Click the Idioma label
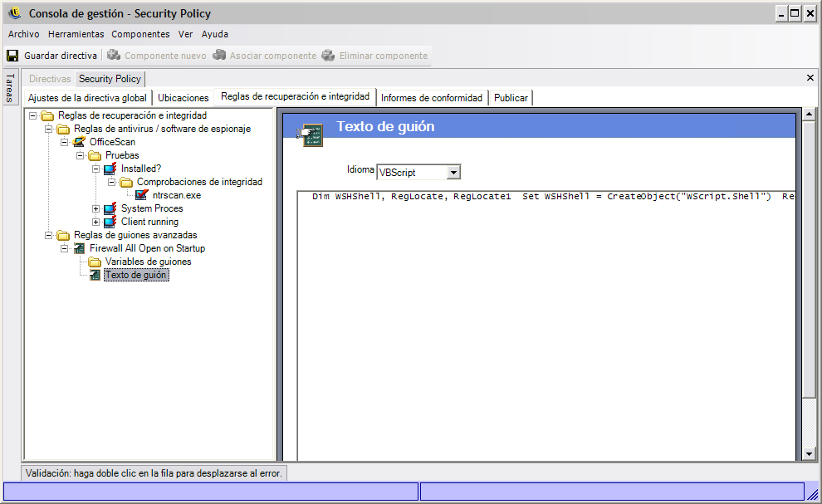Viewport: 822px width, 504px height. (x=360, y=169)
